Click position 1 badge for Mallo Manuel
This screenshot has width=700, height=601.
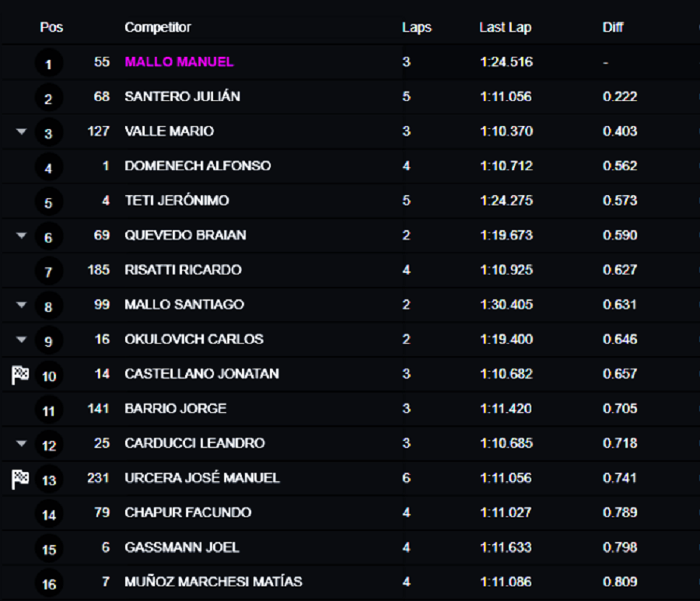point(49,64)
